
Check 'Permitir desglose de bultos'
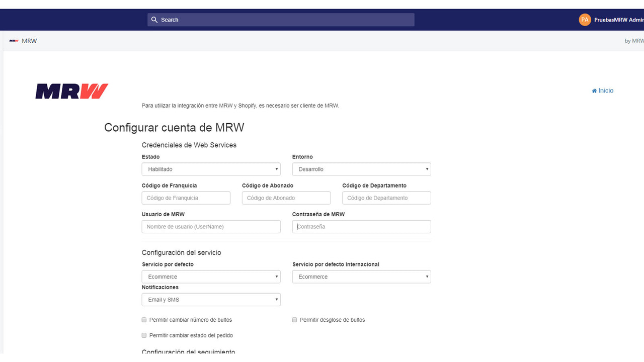point(294,320)
